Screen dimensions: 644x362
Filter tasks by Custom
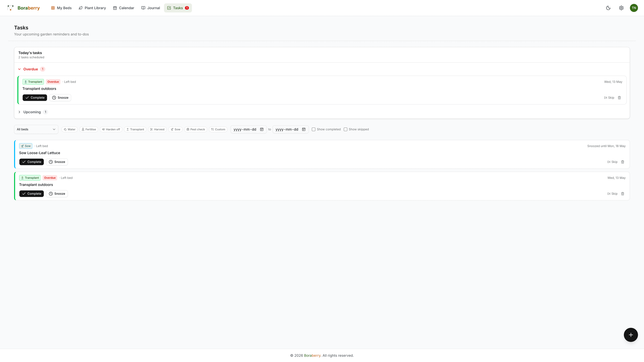pyautogui.click(x=218, y=129)
